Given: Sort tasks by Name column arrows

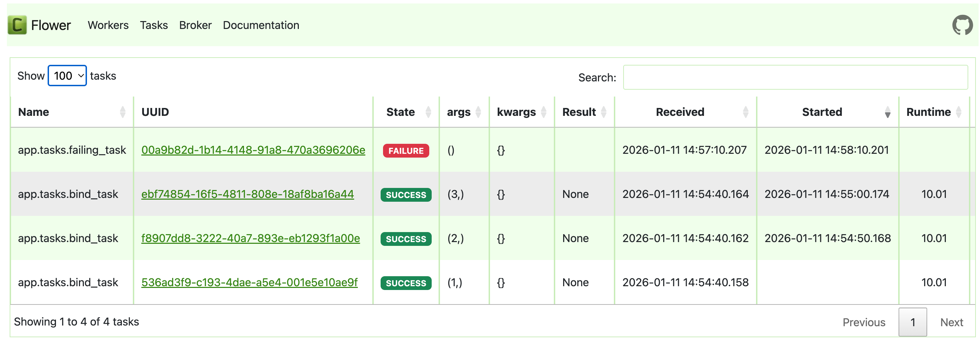Looking at the screenshot, I should [x=122, y=112].
